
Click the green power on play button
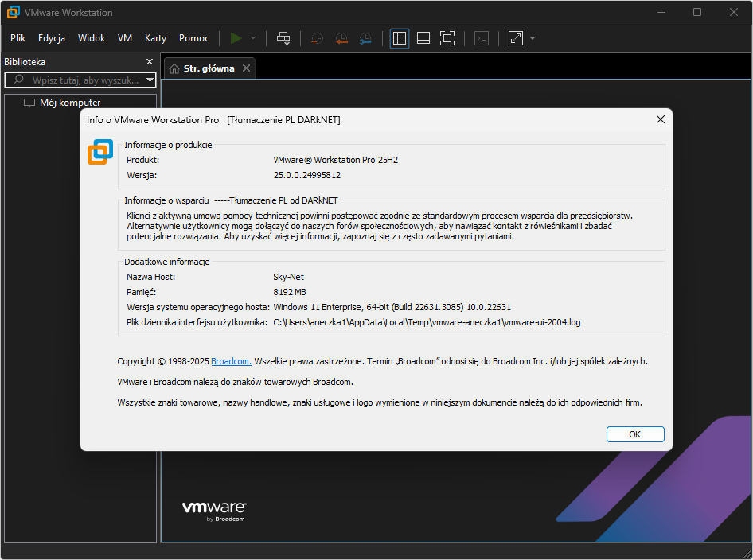tap(236, 38)
